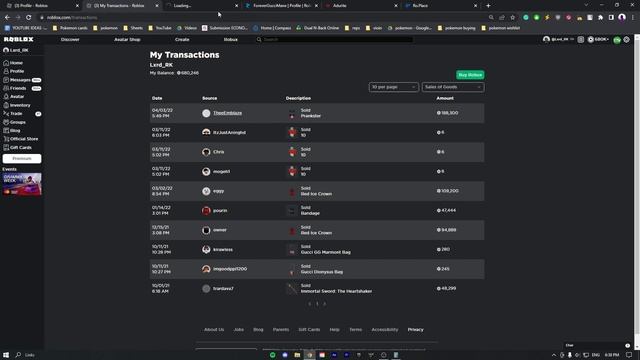Open the Gift Cards footer link

click(309, 329)
